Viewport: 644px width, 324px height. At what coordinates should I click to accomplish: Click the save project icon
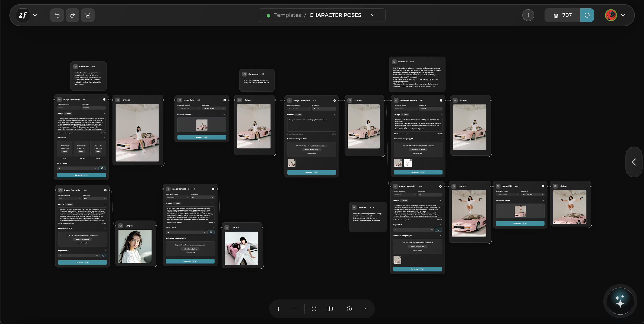point(88,15)
